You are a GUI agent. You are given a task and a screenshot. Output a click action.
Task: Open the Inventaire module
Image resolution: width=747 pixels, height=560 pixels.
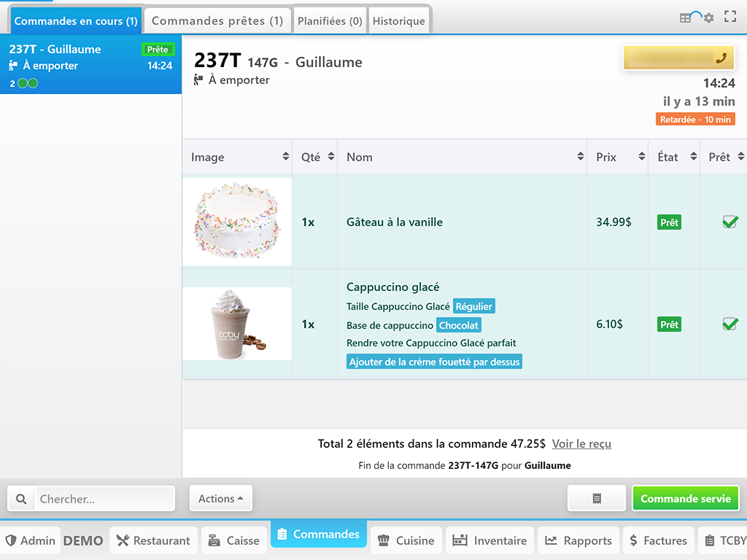click(x=489, y=540)
